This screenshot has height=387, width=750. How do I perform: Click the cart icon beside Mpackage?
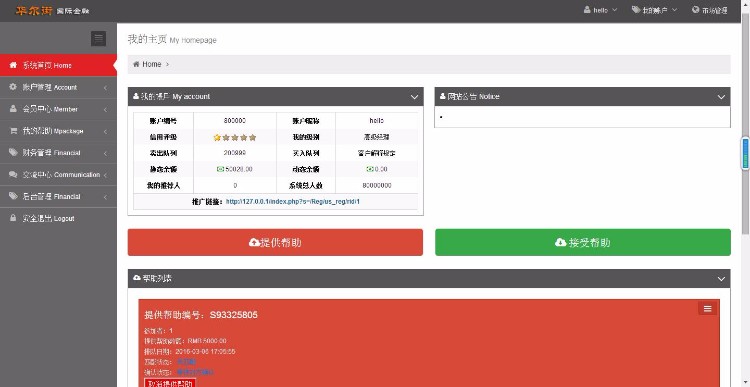[x=13, y=131]
